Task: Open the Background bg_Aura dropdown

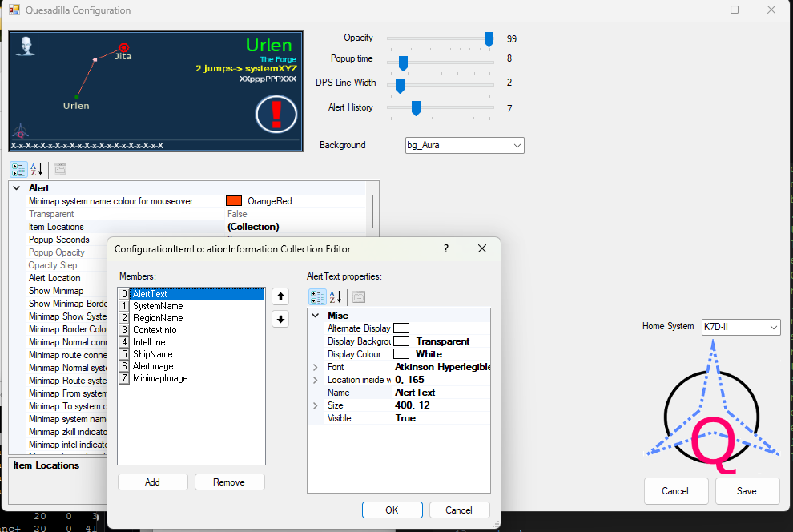Action: [x=516, y=145]
